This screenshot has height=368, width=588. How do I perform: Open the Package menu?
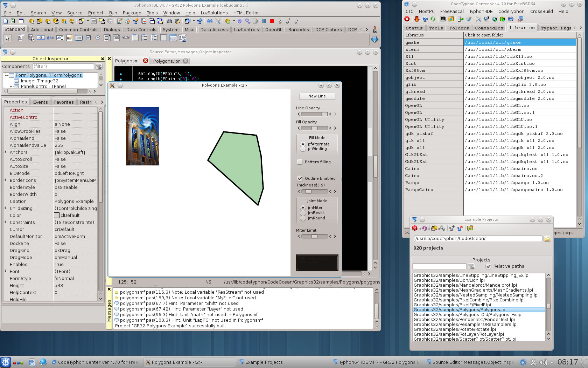click(132, 13)
